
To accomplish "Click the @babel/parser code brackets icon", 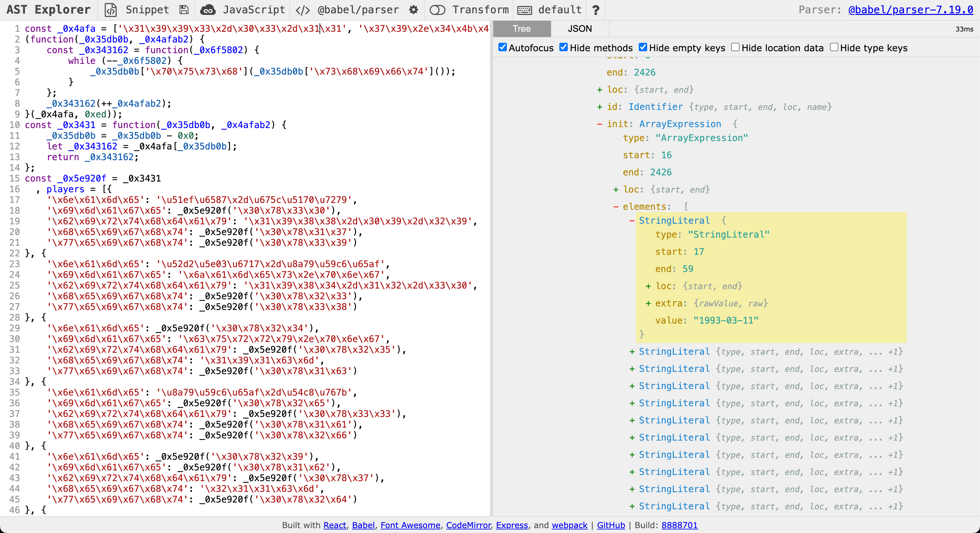I will click(x=302, y=10).
